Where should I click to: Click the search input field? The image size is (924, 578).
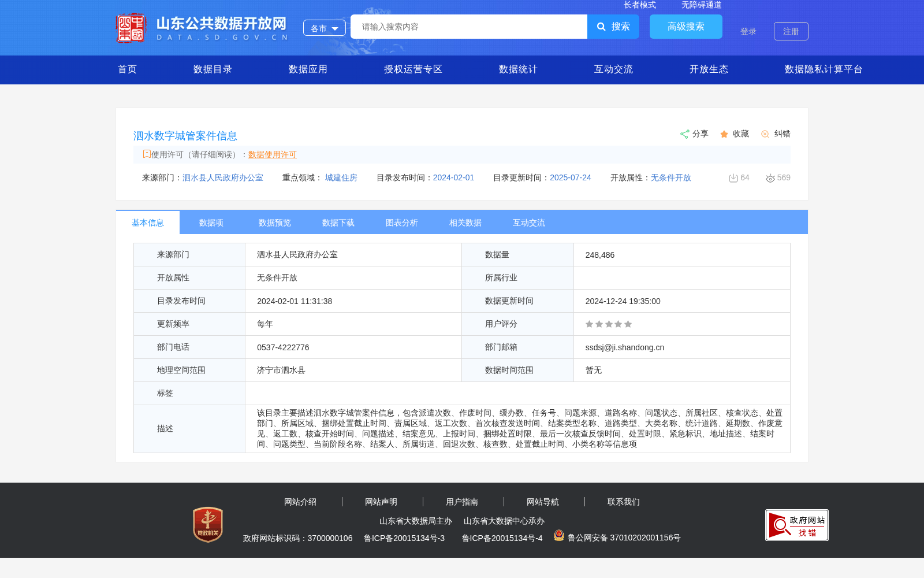pyautogui.click(x=469, y=27)
